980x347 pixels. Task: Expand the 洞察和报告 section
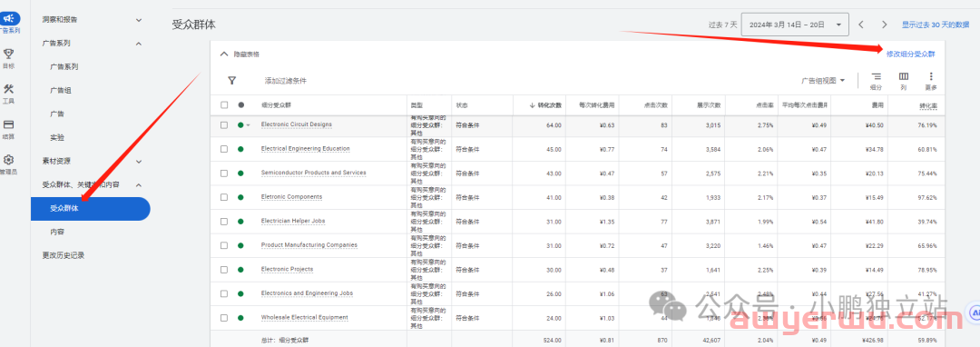coord(139,20)
